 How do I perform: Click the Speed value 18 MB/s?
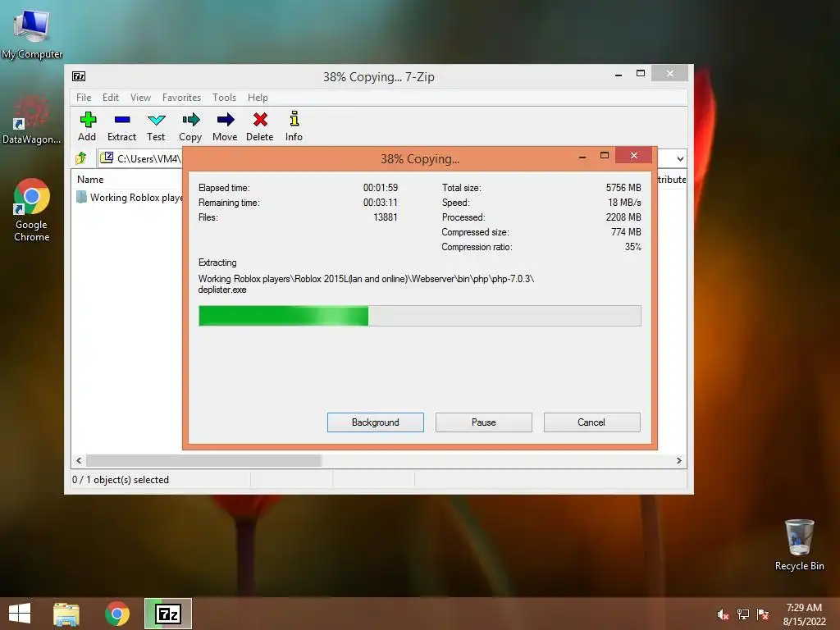(x=624, y=203)
